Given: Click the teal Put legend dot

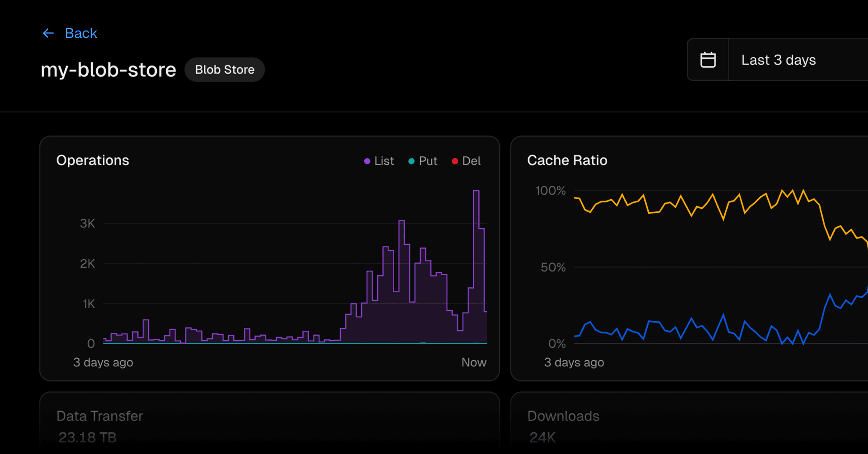Looking at the screenshot, I should 411,161.
